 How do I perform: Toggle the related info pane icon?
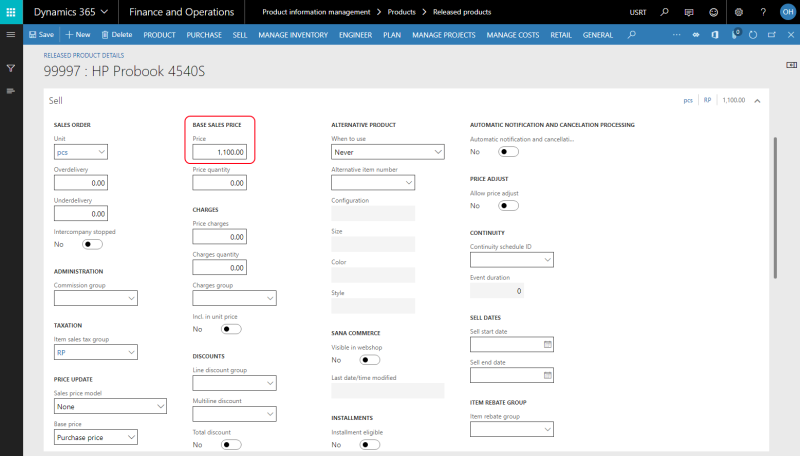tap(791, 65)
